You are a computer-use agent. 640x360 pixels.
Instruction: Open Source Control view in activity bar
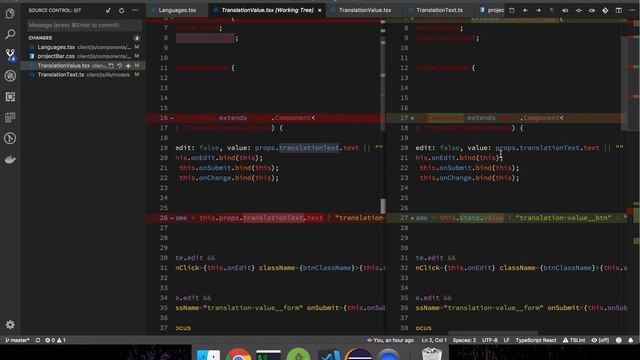click(10, 55)
